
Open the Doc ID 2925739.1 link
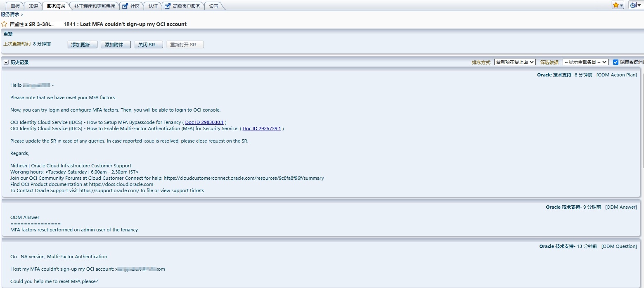tap(262, 129)
